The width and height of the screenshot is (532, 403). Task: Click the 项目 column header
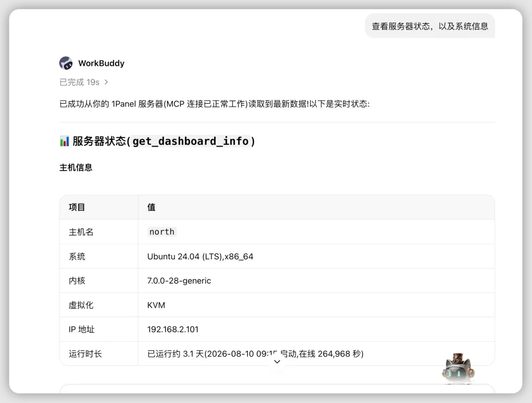pos(77,207)
